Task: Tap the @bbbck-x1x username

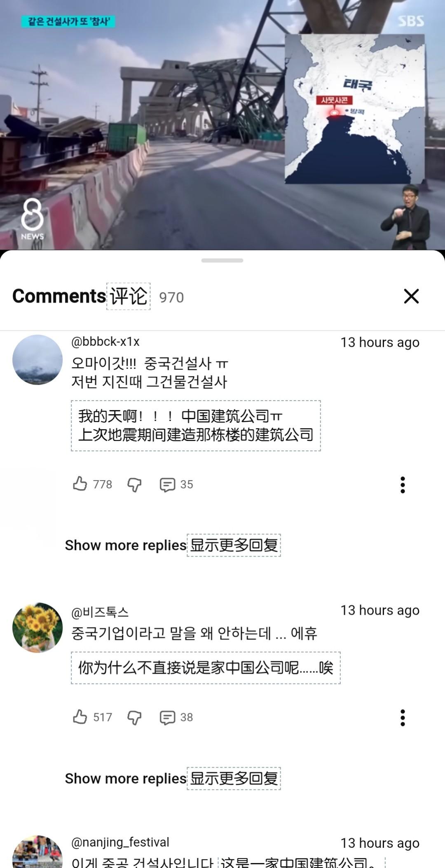Action: (105, 342)
